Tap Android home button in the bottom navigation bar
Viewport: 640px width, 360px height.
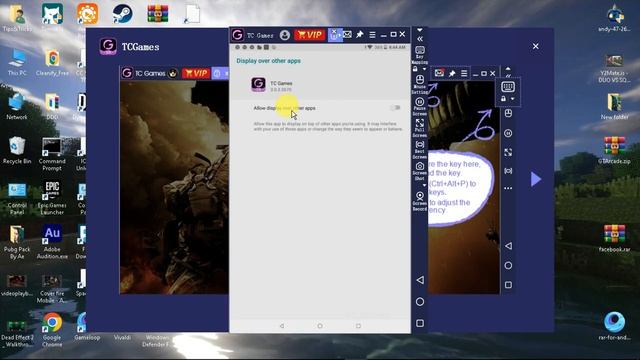320,326
